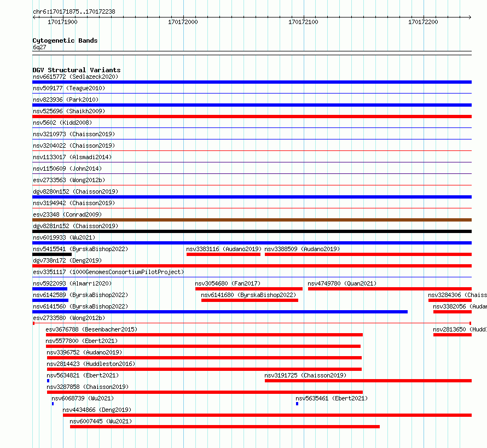Image resolution: width=487 pixels, height=448 pixels.
Task: Open nsv1133017 (Alsmadi2014) label
Action: pyautogui.click(x=72, y=157)
